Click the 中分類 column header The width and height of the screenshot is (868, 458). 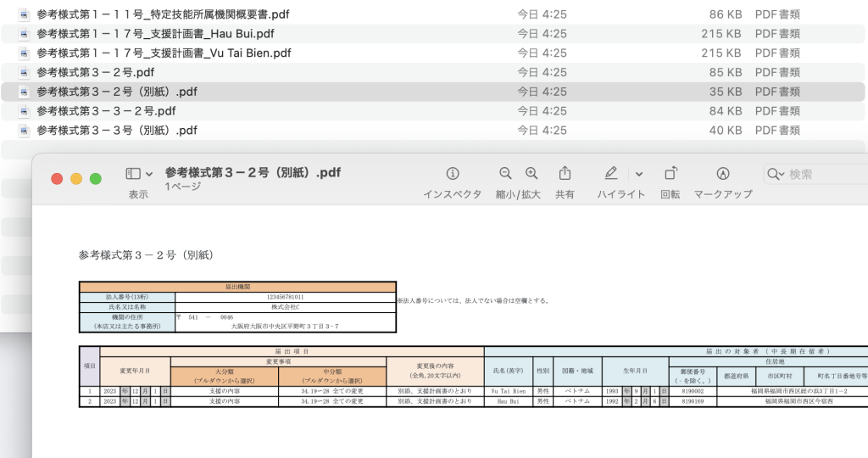point(332,376)
